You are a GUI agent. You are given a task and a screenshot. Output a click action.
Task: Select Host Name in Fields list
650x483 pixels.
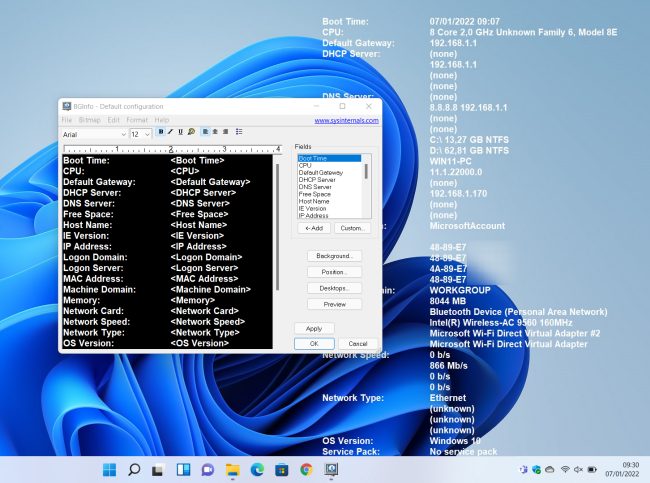click(330, 201)
